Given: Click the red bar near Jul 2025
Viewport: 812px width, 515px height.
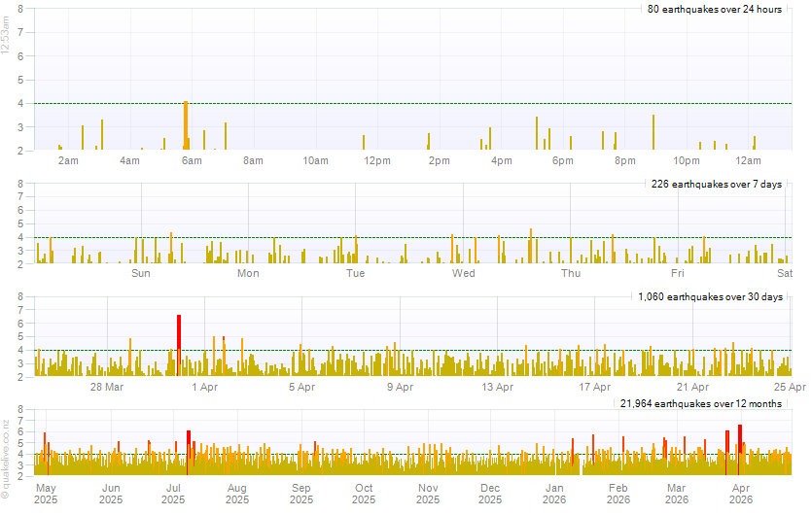Looking at the screenshot, I should (189, 447).
